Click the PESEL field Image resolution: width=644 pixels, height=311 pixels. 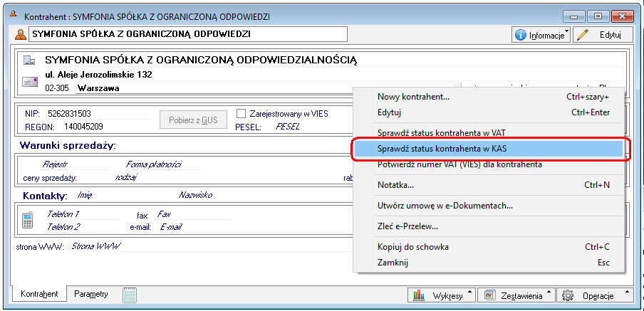(288, 127)
